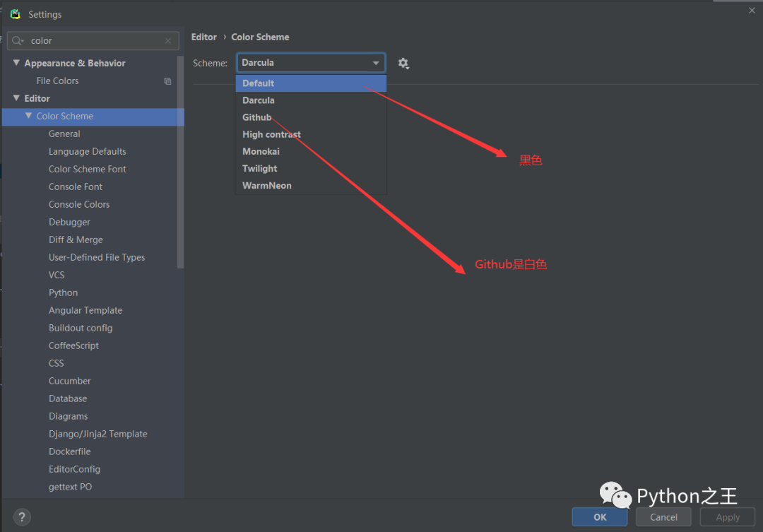Click the Editor breadcrumb link
763x532 pixels.
tap(204, 37)
